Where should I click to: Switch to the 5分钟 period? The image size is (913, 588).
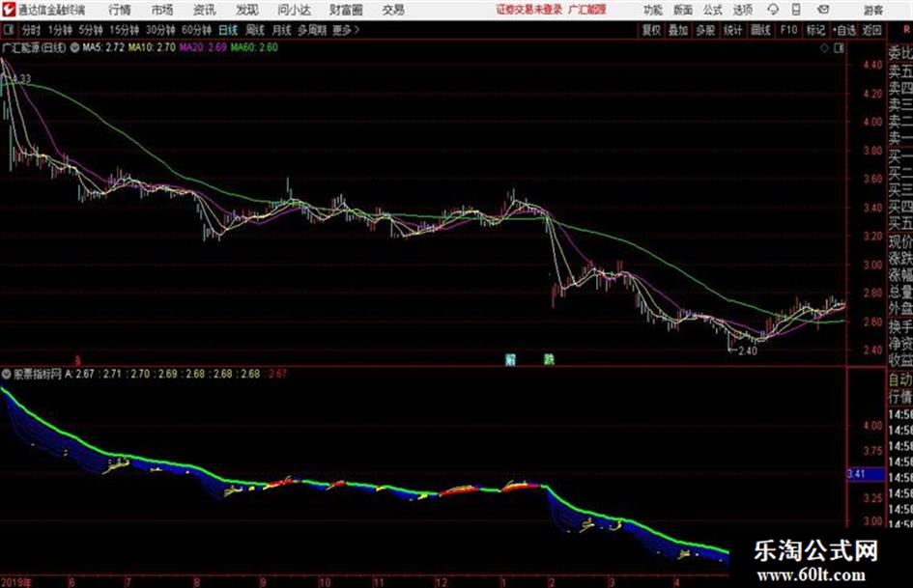(x=90, y=30)
